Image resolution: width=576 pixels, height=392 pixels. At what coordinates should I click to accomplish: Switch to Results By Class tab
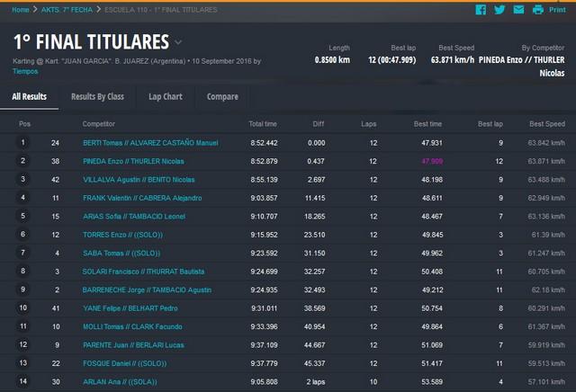[x=97, y=96]
